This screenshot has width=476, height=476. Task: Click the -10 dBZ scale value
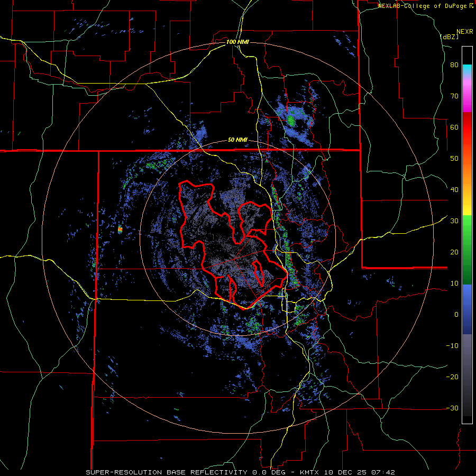pos(452,346)
